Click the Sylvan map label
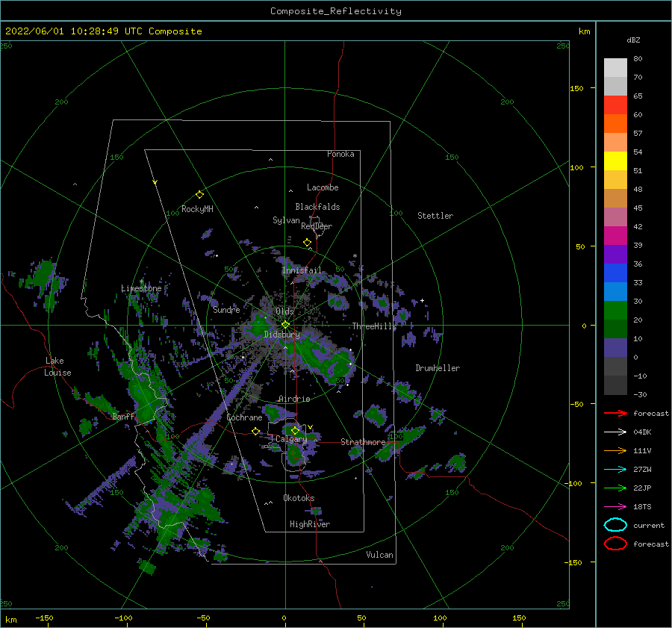Viewport: 672px width, 628px height. 286,220
